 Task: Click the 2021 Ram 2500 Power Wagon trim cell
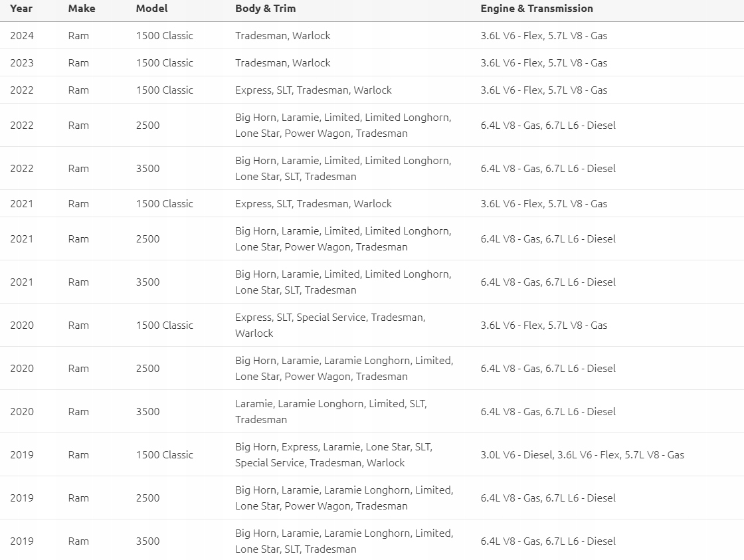point(344,238)
